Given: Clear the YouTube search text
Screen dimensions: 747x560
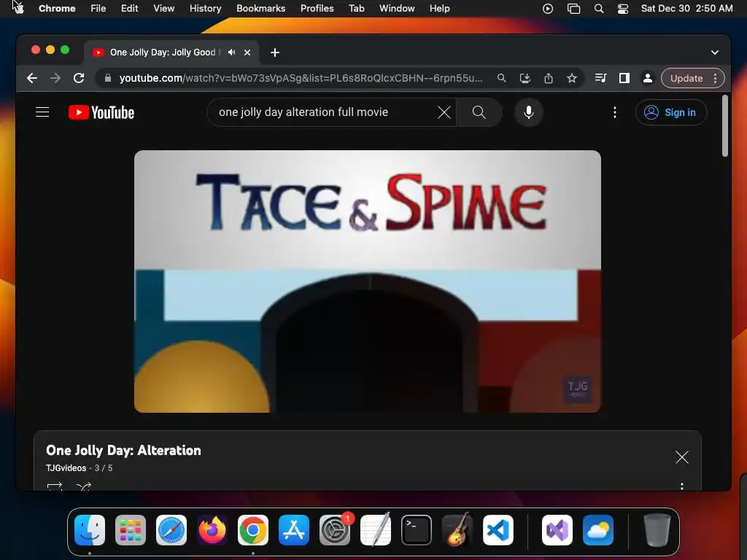Looking at the screenshot, I should coord(444,112).
